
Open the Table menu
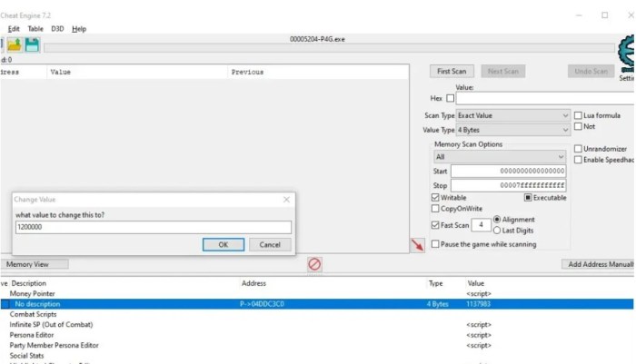click(35, 29)
